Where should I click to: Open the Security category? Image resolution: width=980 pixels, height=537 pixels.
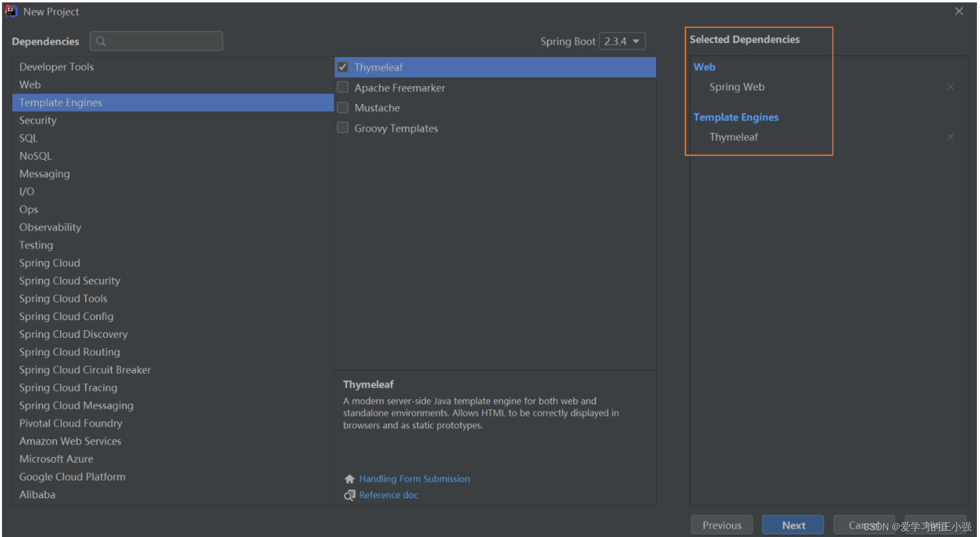coord(173,120)
